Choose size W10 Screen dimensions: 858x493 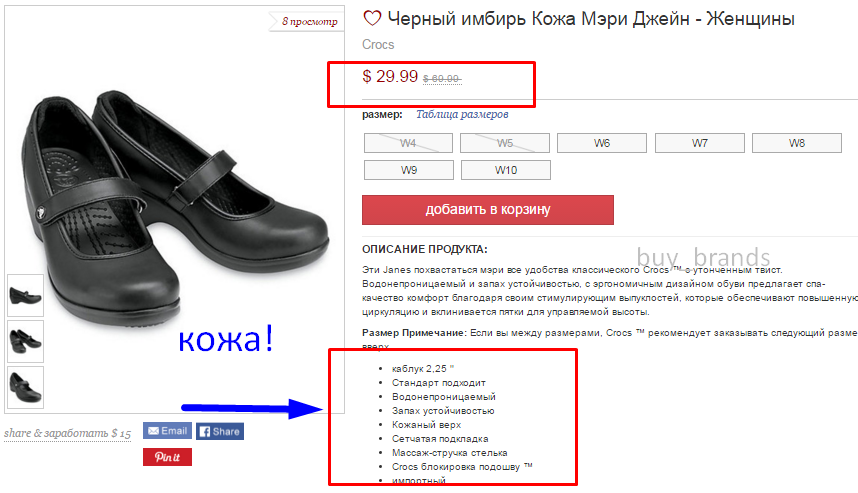click(x=506, y=170)
